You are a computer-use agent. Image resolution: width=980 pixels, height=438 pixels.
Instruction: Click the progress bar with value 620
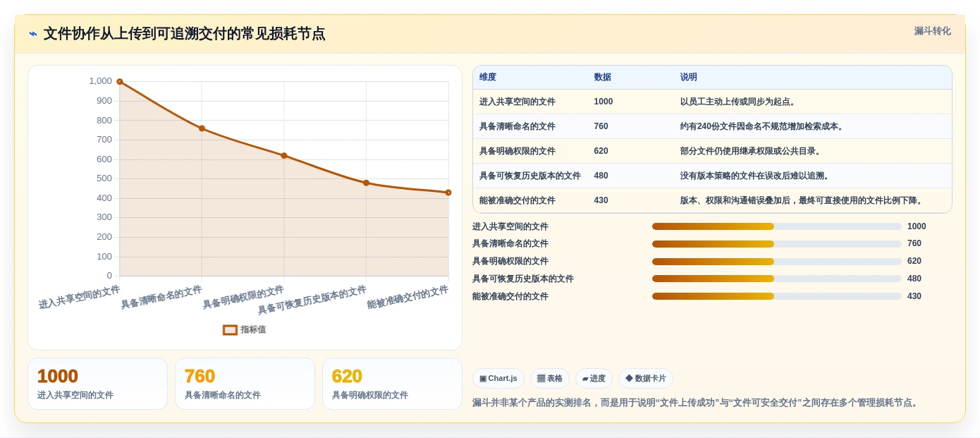coord(777,261)
